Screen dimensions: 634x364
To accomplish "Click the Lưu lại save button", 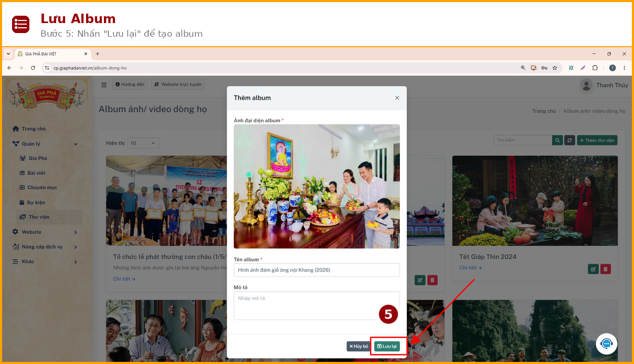I will [387, 346].
